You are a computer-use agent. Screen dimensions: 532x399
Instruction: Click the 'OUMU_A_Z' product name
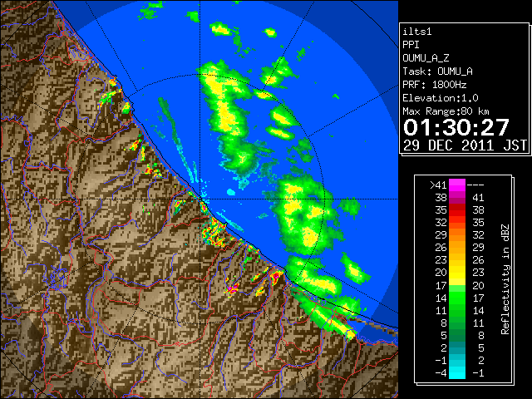point(426,58)
